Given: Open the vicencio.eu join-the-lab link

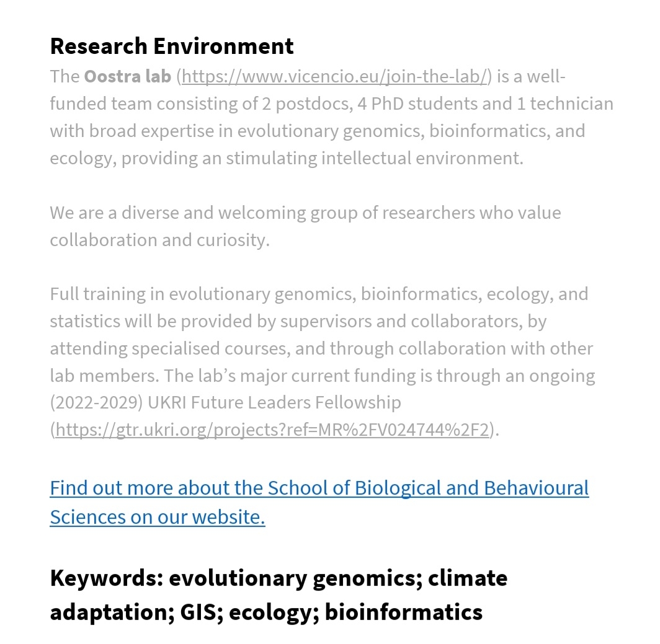Looking at the screenshot, I should tap(334, 77).
